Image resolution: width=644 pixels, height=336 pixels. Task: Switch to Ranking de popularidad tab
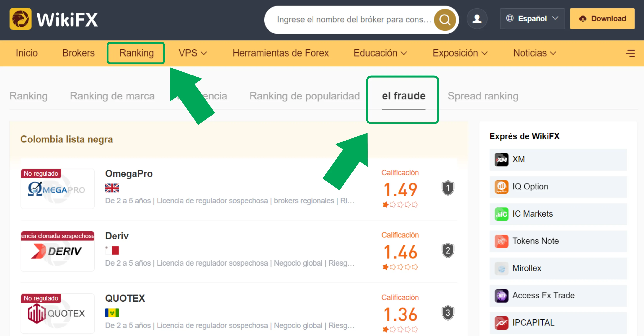click(305, 96)
